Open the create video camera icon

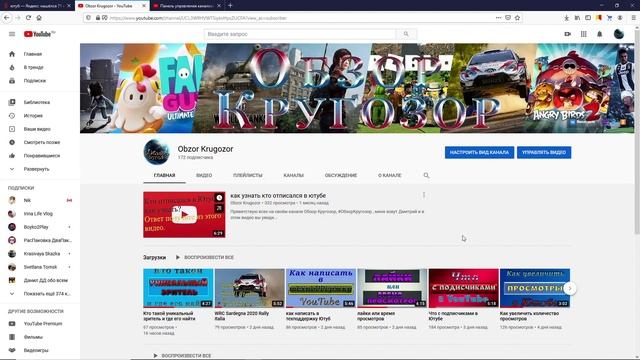(568, 34)
